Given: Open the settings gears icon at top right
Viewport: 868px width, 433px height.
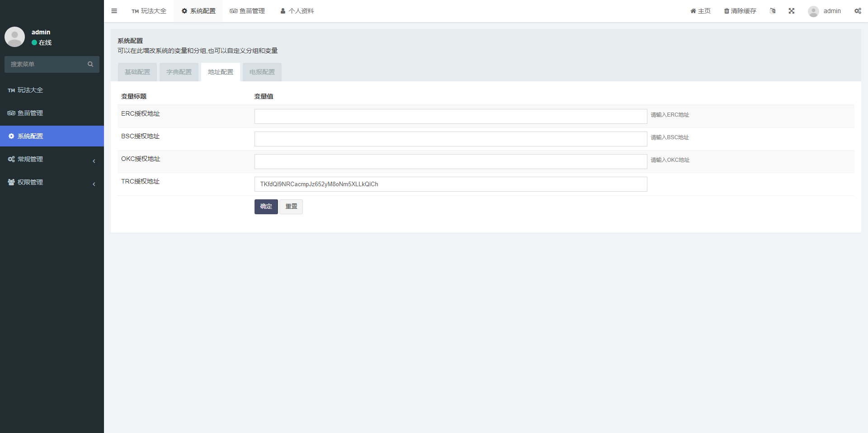Looking at the screenshot, I should pyautogui.click(x=858, y=11).
